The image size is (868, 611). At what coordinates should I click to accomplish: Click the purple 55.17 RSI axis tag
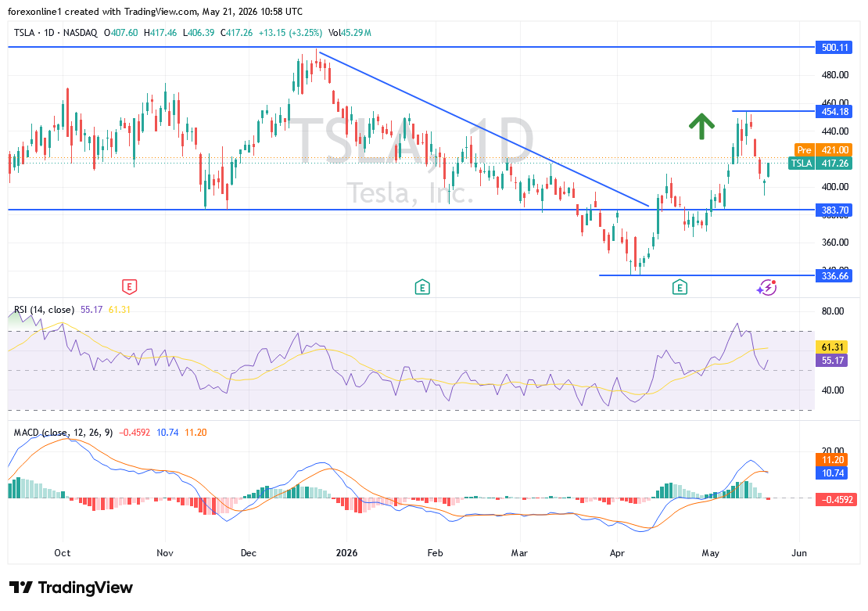[x=831, y=361]
